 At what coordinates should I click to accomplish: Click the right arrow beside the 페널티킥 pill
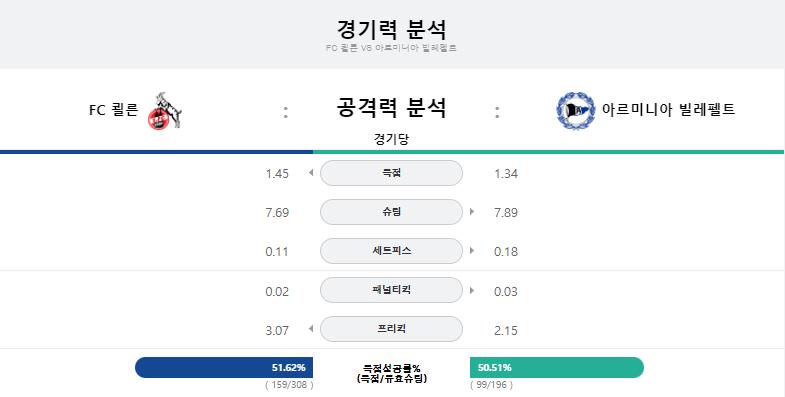pyautogui.click(x=472, y=290)
